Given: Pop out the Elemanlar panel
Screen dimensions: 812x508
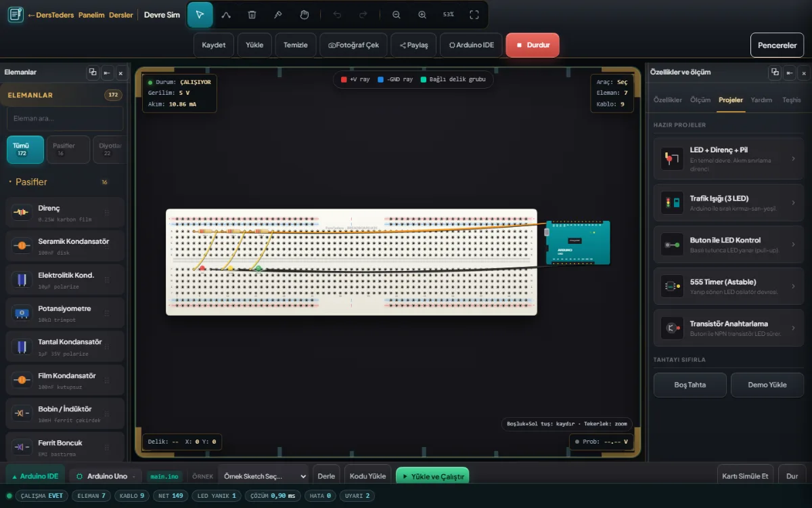Looking at the screenshot, I should pyautogui.click(x=93, y=72).
